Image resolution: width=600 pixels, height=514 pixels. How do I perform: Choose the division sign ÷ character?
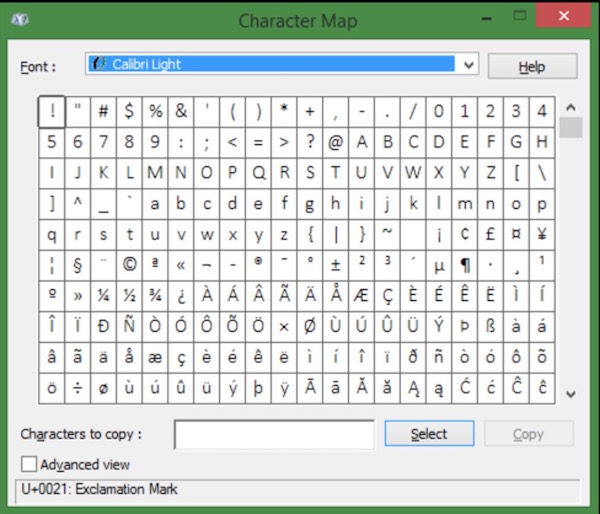coord(77,387)
